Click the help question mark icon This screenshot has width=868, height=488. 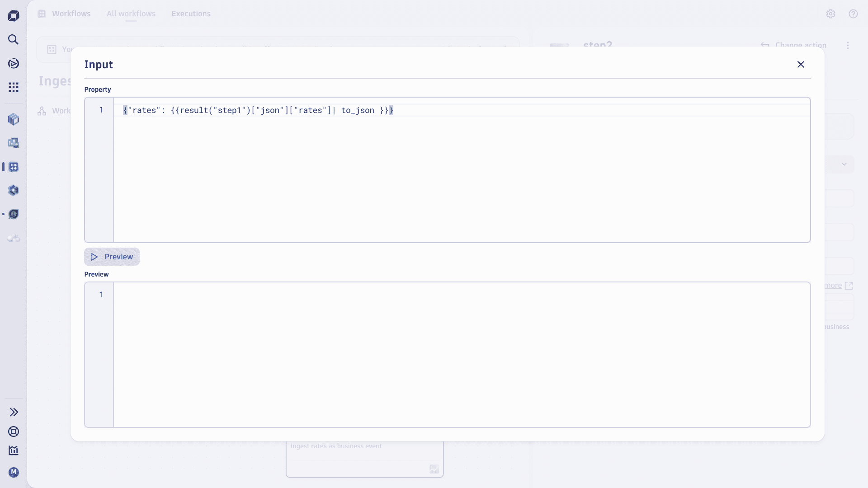click(853, 14)
